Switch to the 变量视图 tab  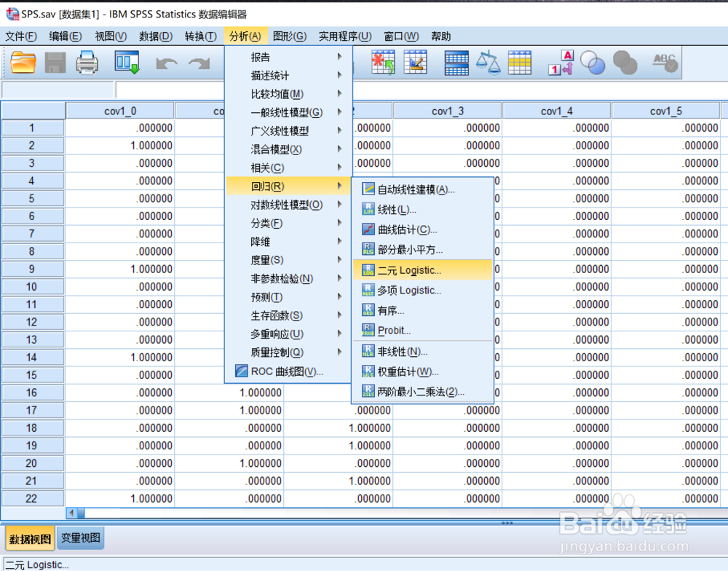pyautogui.click(x=80, y=538)
